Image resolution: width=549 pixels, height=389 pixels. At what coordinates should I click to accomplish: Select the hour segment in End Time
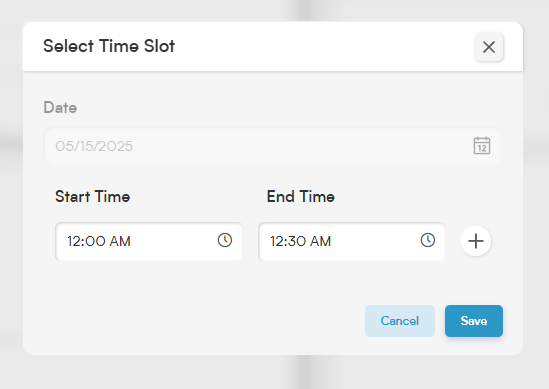[x=277, y=241]
